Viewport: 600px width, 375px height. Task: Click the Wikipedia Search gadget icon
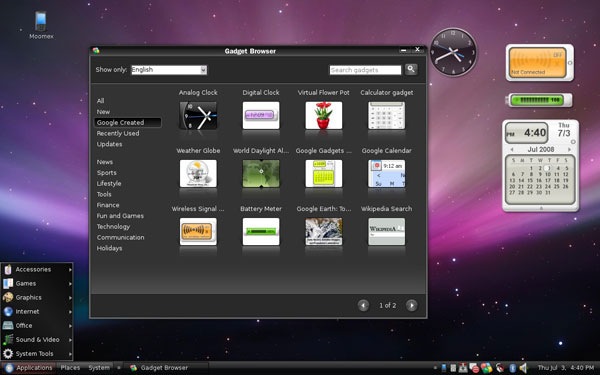386,232
